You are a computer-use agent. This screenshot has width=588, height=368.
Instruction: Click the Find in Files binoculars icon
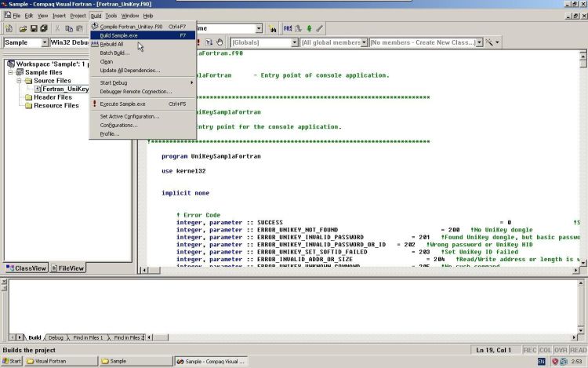point(273,28)
